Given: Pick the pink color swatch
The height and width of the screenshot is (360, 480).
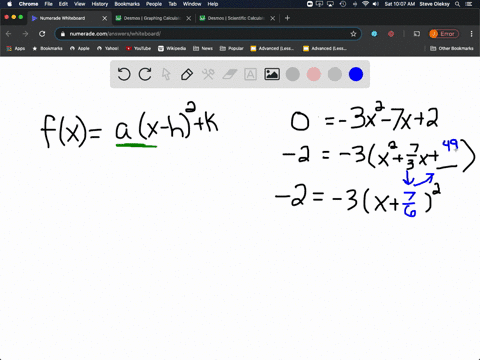Looking at the screenshot, I should click(314, 74).
